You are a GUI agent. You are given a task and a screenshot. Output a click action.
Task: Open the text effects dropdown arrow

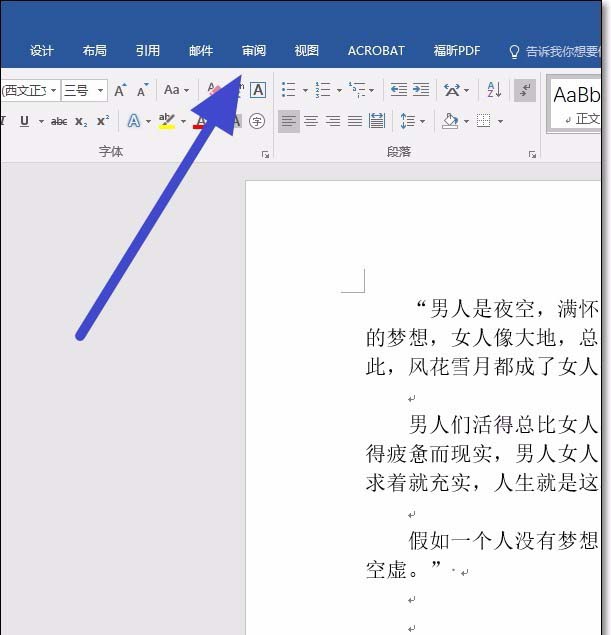pos(148,121)
